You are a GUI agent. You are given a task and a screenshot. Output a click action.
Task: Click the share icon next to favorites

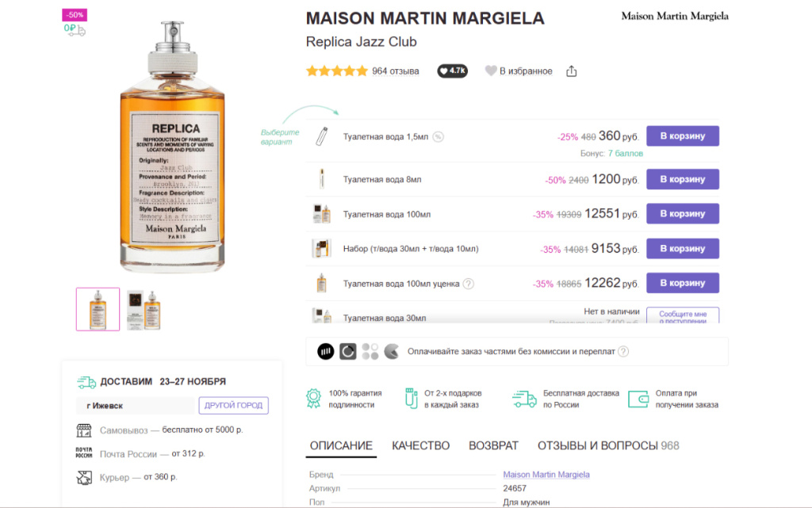(x=571, y=71)
